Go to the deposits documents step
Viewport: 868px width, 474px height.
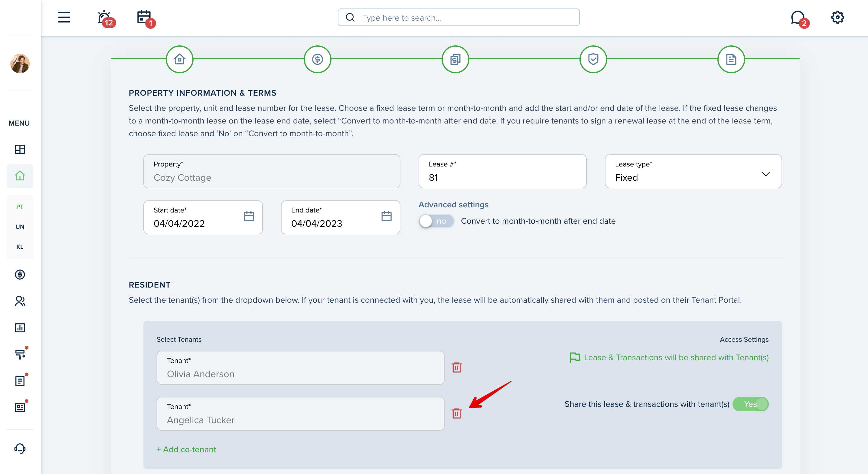point(455,59)
